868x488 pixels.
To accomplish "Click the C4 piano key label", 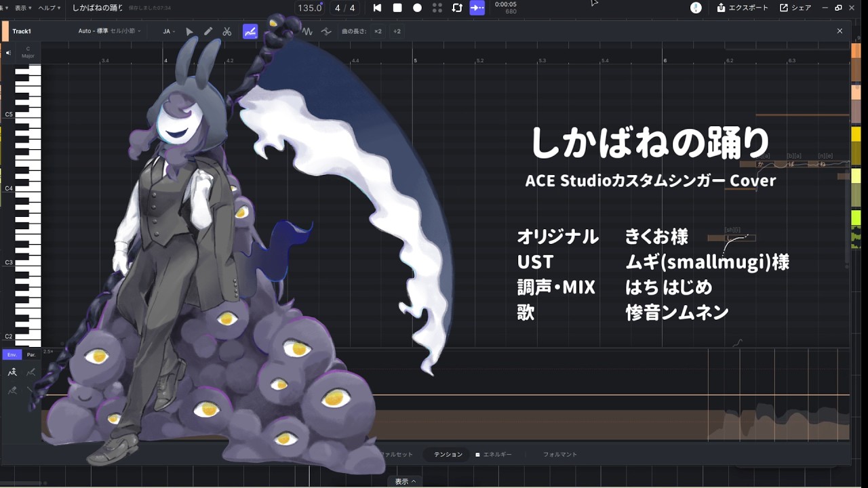I will click(9, 188).
